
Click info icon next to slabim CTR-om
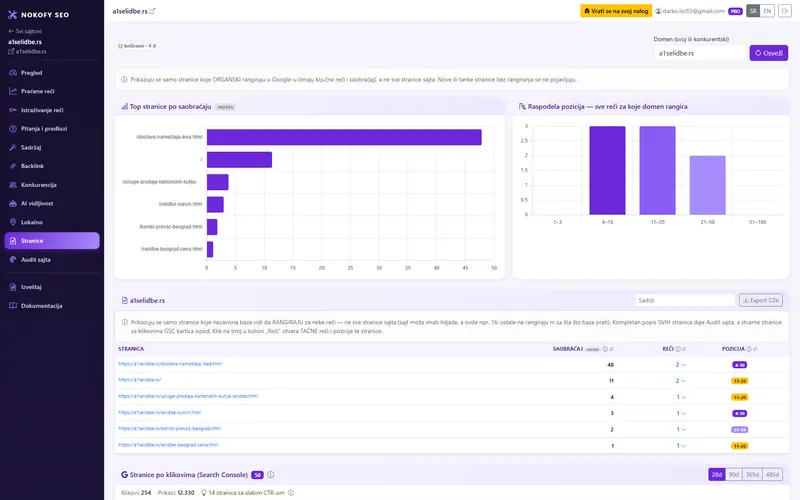(291, 493)
